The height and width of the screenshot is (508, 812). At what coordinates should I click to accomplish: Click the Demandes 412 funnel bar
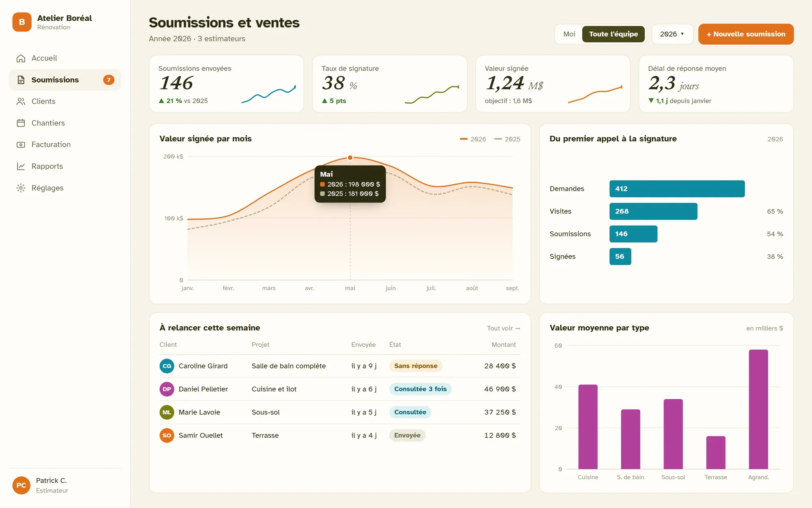pyautogui.click(x=677, y=189)
